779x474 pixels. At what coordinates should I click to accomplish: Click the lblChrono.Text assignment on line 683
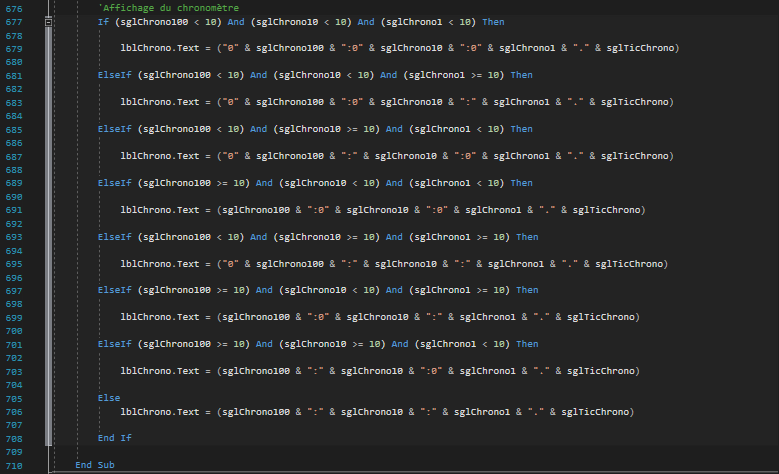[x=397, y=102]
